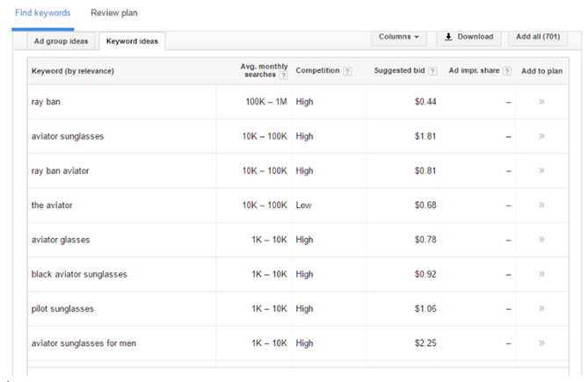Click add arrow for 'pilot sunglasses'
This screenshot has width=588, height=382.
pyautogui.click(x=541, y=308)
